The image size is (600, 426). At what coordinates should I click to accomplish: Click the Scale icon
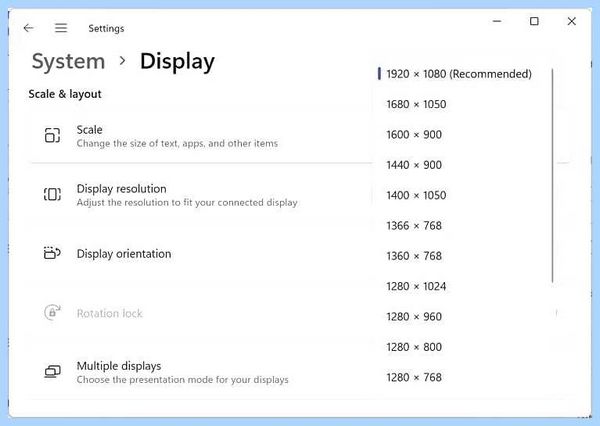(x=52, y=135)
